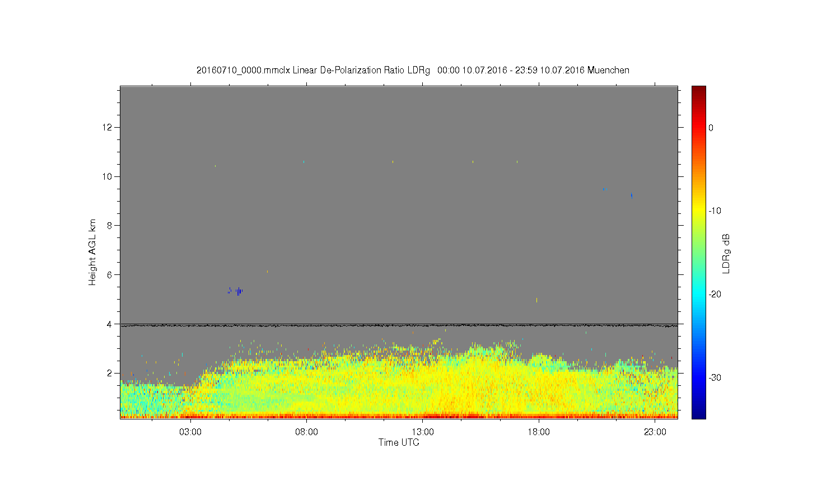Click the Height AGL km axis title
The width and height of the screenshot is (840, 504).
point(92,252)
